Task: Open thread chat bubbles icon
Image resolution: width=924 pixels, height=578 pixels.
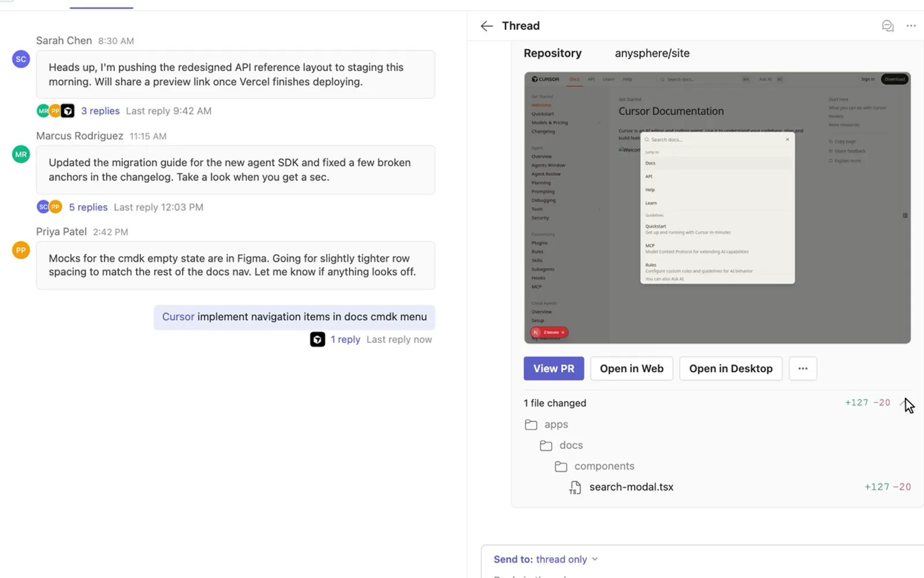Action: click(x=888, y=26)
